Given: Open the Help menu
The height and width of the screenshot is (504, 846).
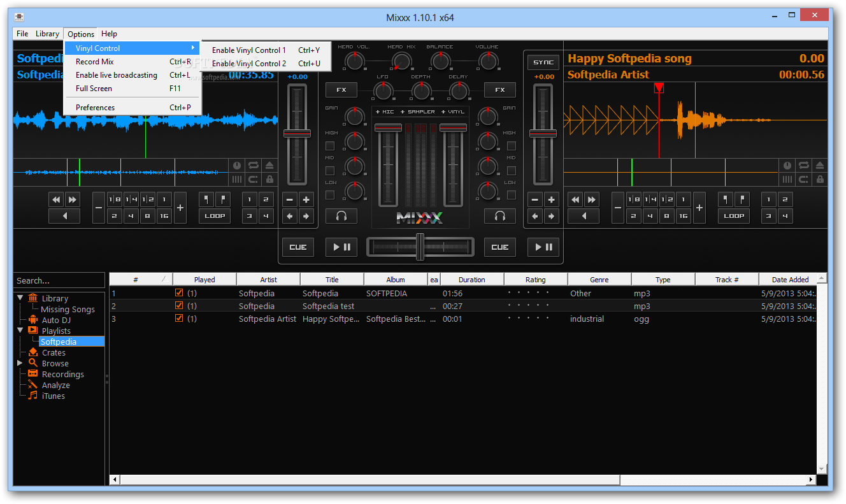Looking at the screenshot, I should coord(109,34).
